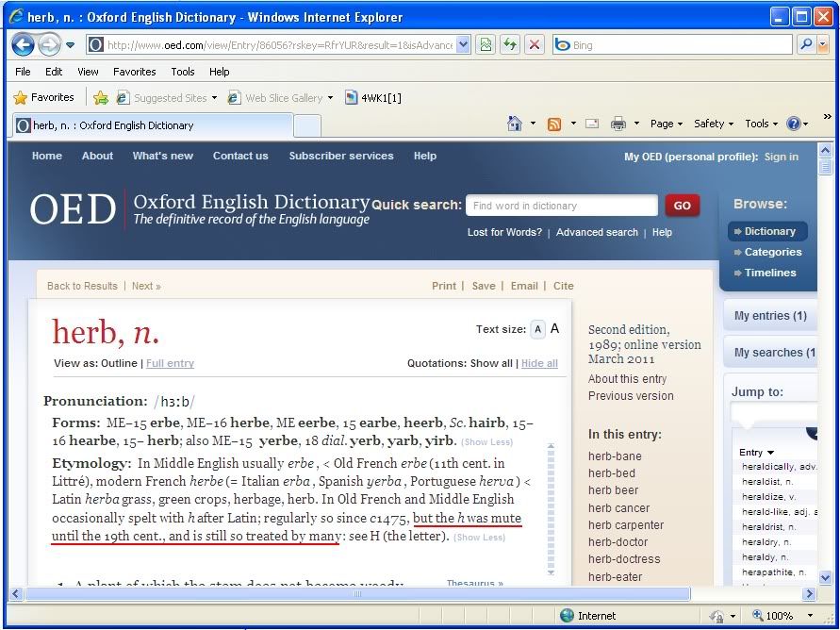
Task: Open the recent pages dropdown arrow
Action: pos(70,45)
